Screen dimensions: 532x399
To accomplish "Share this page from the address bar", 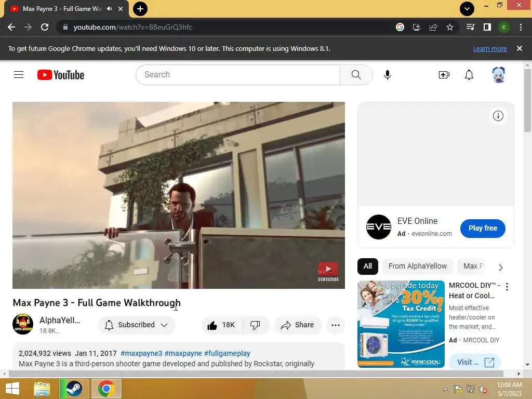I will pyautogui.click(x=433, y=27).
